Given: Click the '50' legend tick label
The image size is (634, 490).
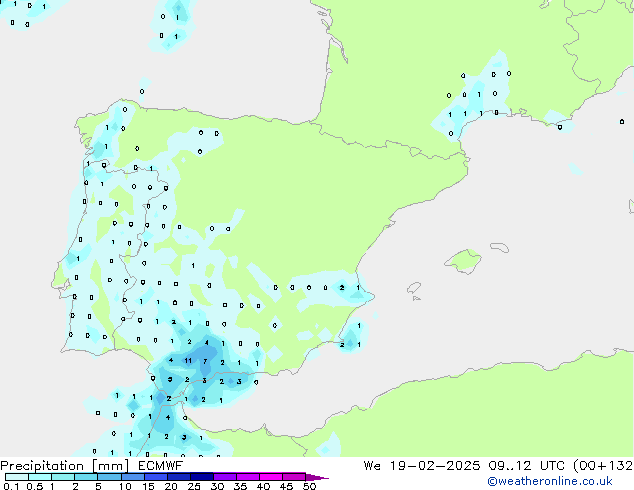Looking at the screenshot, I should (x=309, y=486).
